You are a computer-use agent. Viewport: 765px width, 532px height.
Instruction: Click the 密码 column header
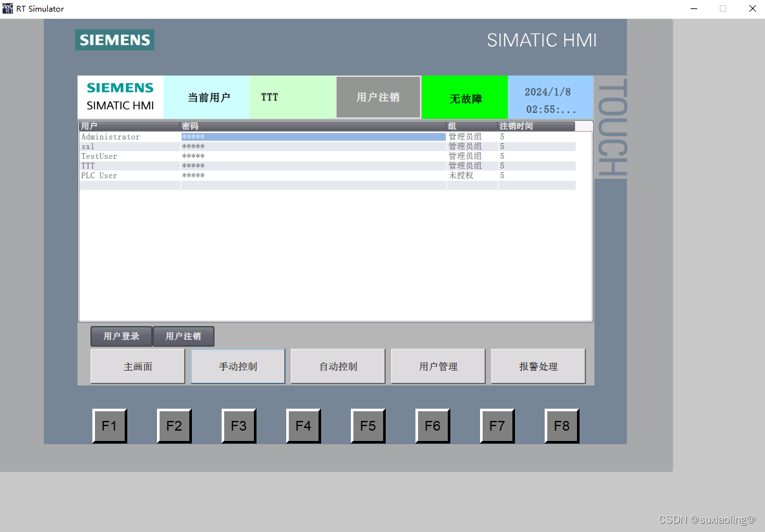click(313, 127)
